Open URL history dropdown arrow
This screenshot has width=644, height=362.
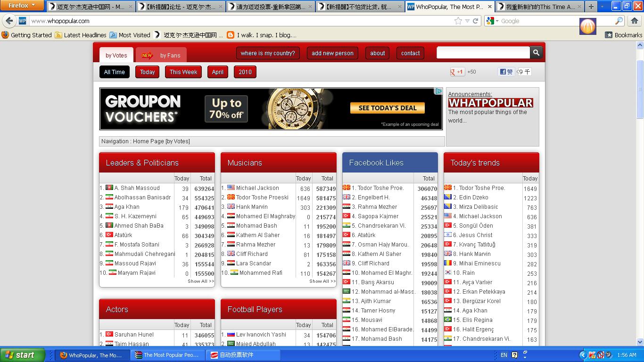tap(467, 21)
